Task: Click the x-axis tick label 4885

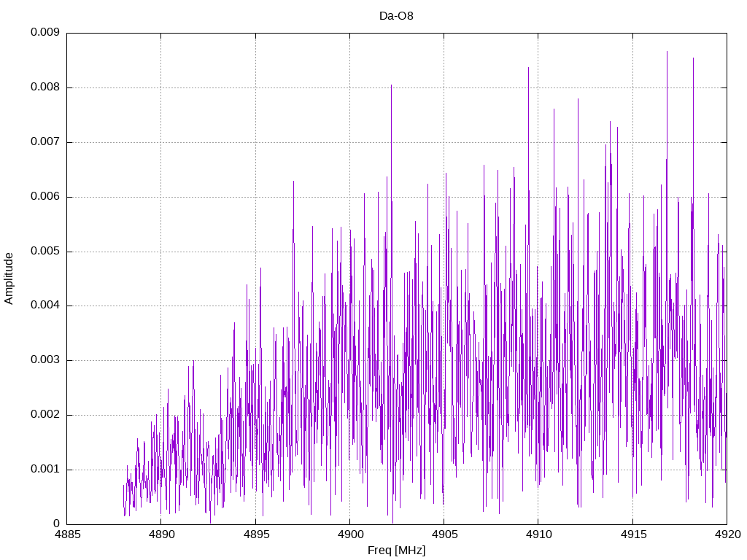Action: (68, 534)
